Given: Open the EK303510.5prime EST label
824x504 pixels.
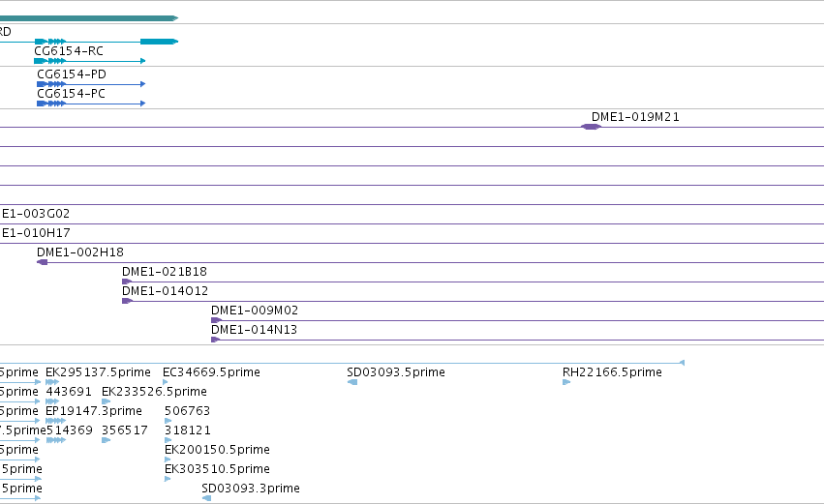Looking at the screenshot, I should click(218, 469).
